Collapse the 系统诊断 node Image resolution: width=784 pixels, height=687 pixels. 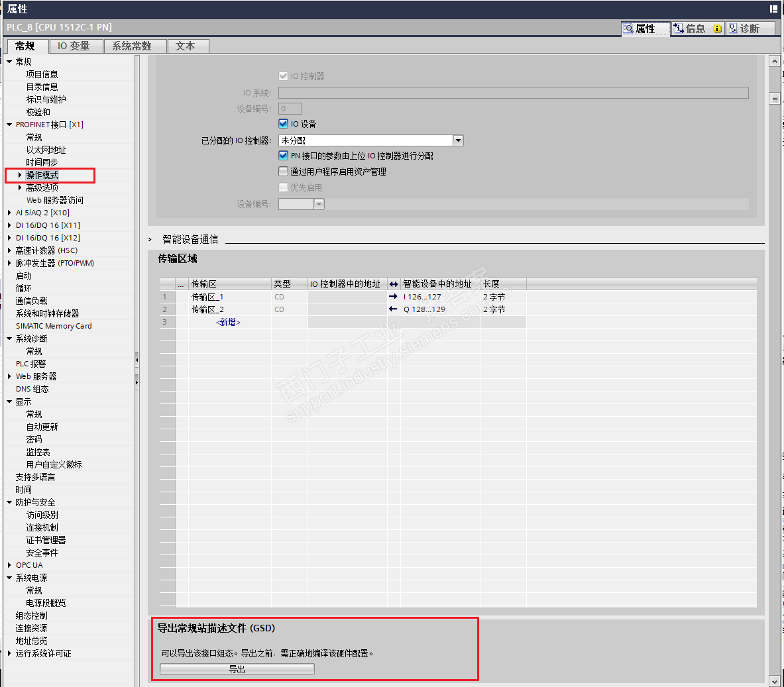[x=9, y=339]
